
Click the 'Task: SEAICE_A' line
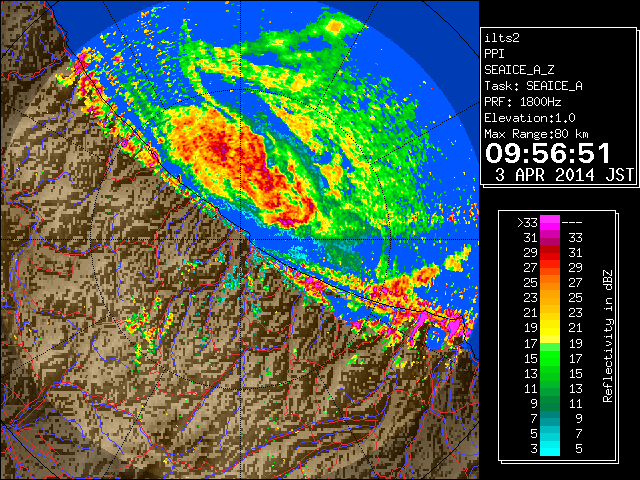pyautogui.click(x=533, y=86)
